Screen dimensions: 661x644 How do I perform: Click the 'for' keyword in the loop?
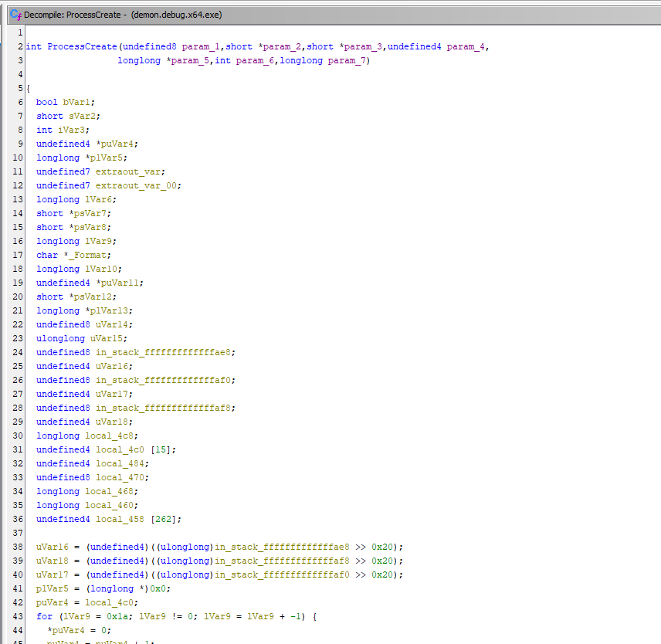pos(44,616)
